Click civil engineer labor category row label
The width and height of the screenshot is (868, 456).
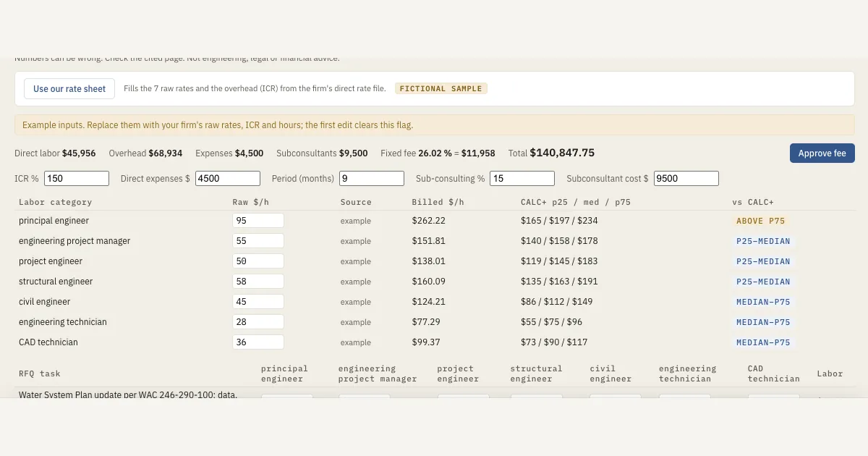pyautogui.click(x=45, y=302)
